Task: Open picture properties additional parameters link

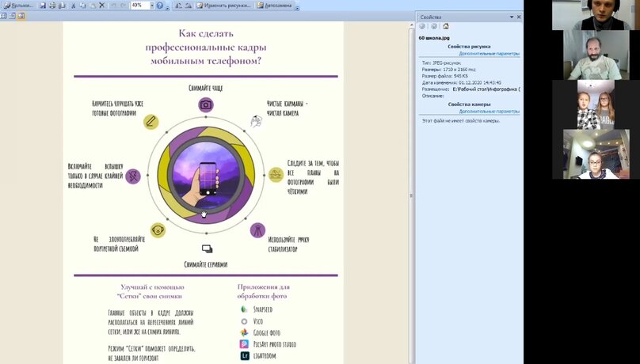Action: coord(490,54)
